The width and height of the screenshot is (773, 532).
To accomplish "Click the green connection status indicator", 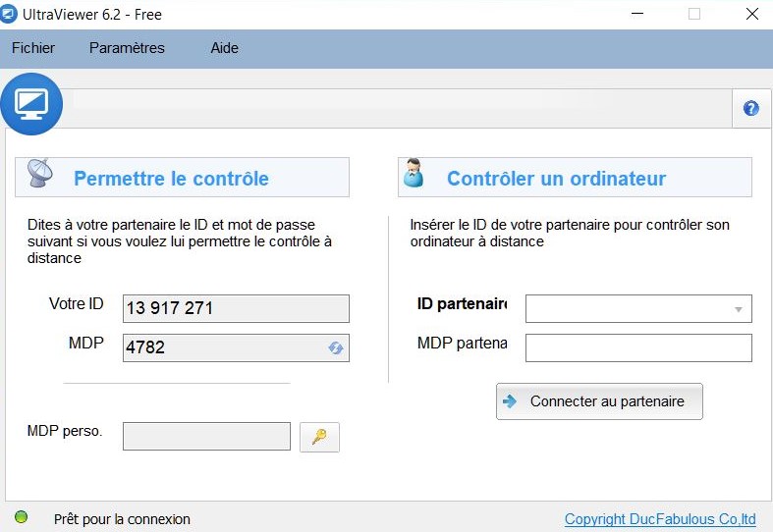I will (22, 517).
